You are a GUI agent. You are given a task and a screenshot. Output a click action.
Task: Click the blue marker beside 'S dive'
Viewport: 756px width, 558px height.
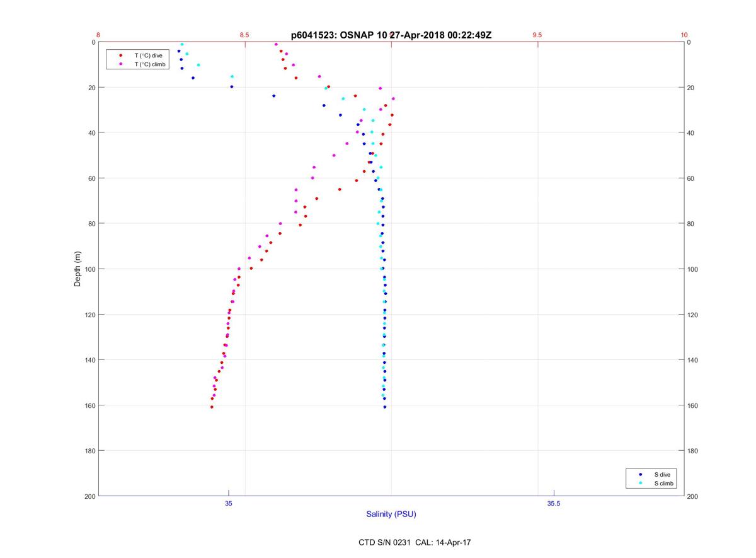640,474
